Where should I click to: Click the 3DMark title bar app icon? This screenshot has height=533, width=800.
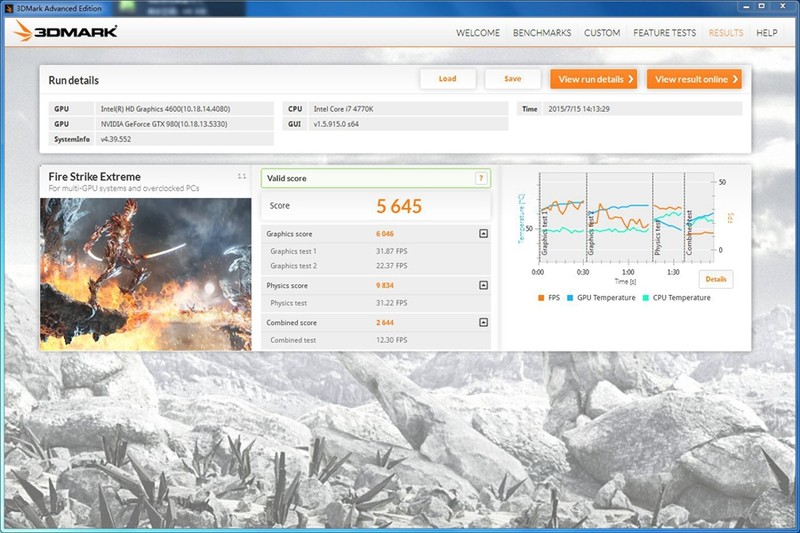pyautogui.click(x=9, y=8)
